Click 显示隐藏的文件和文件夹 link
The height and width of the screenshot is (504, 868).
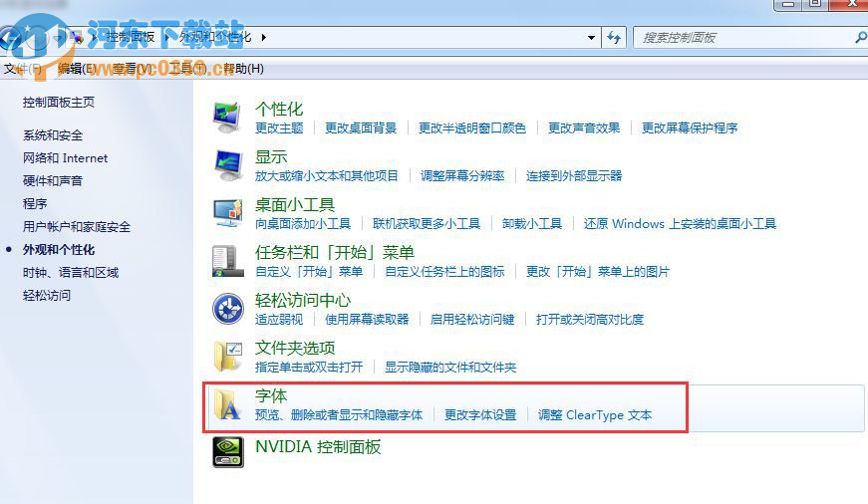click(x=450, y=367)
